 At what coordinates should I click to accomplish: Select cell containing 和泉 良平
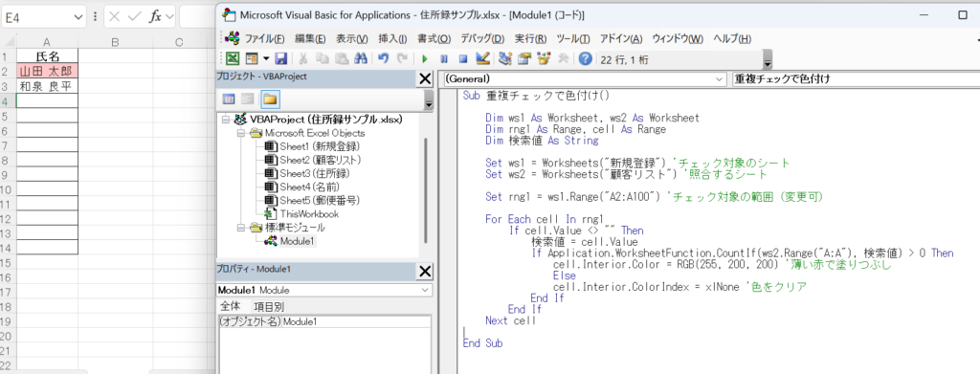coord(47,85)
